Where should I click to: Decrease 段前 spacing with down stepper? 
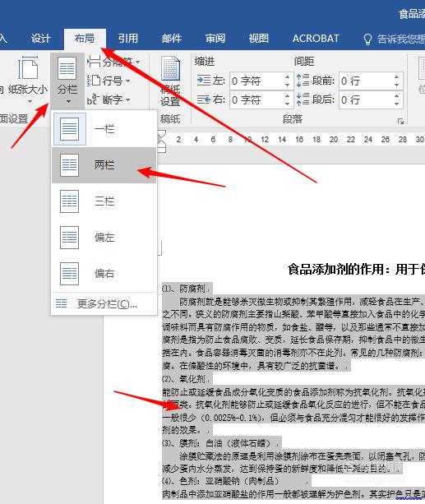tap(397, 85)
